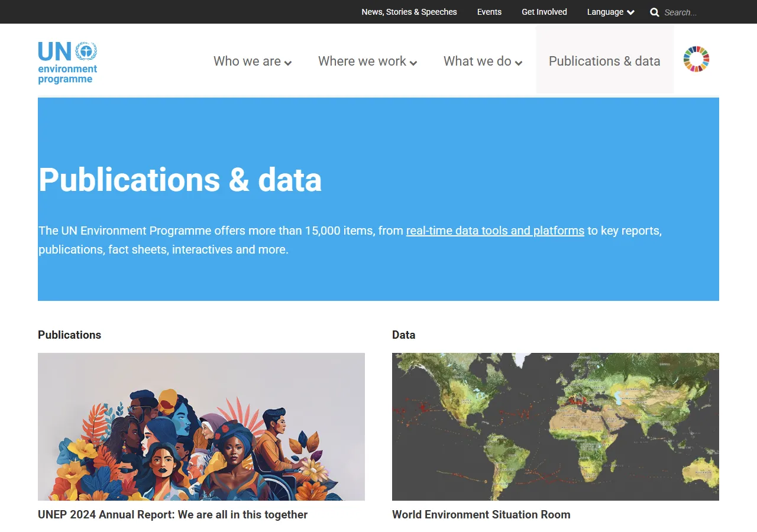Image resolution: width=757 pixels, height=532 pixels.
Task: Click the SDG color wheel icon
Action: 696,59
